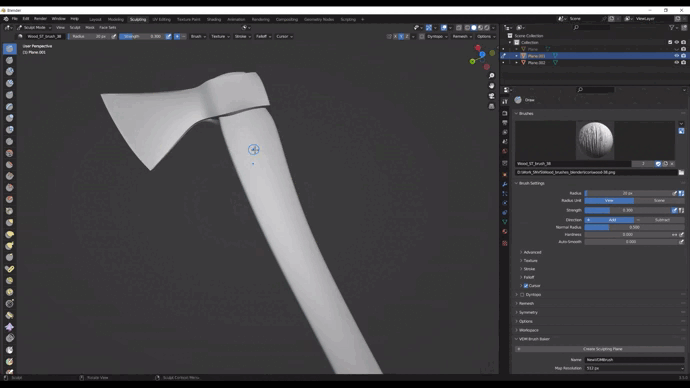Click the Add direction button
The image size is (690, 388).
point(609,220)
